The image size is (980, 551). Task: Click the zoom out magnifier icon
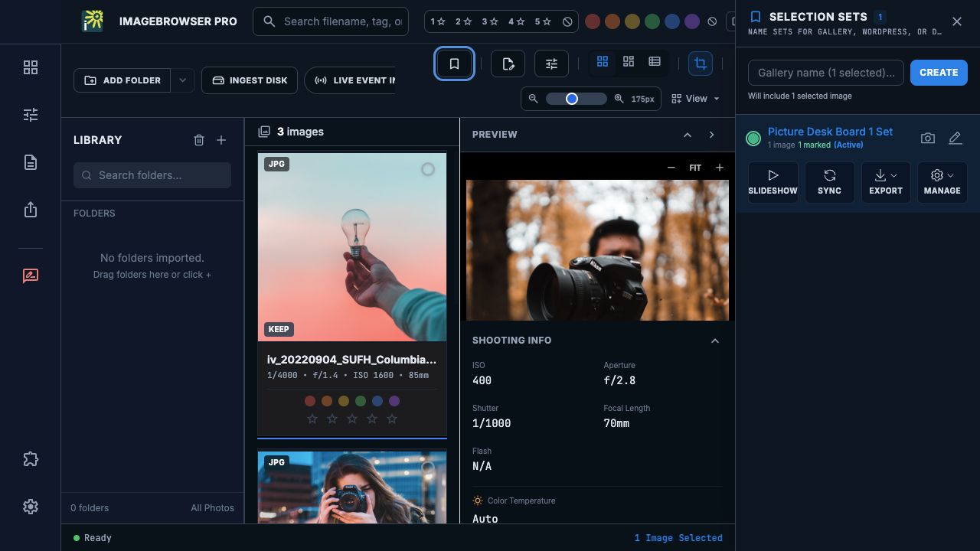534,99
